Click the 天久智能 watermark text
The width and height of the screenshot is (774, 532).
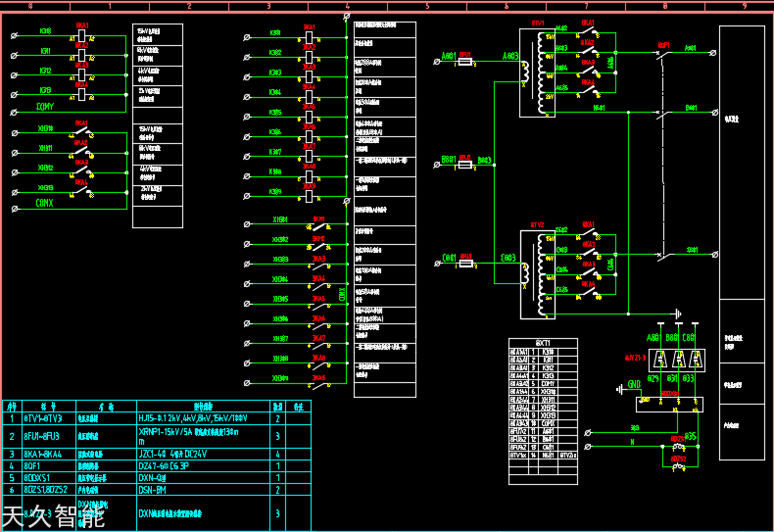tap(54, 517)
